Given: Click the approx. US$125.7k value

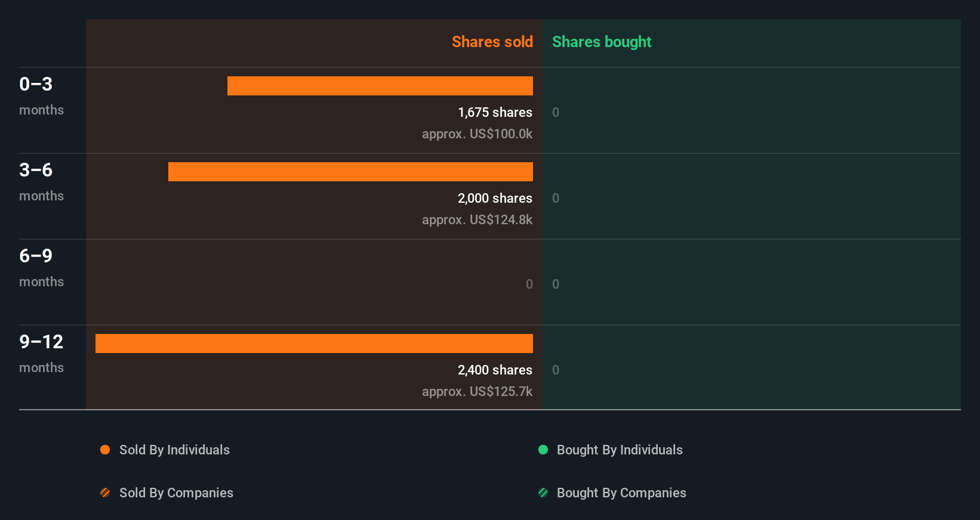Looking at the screenshot, I should point(477,391).
